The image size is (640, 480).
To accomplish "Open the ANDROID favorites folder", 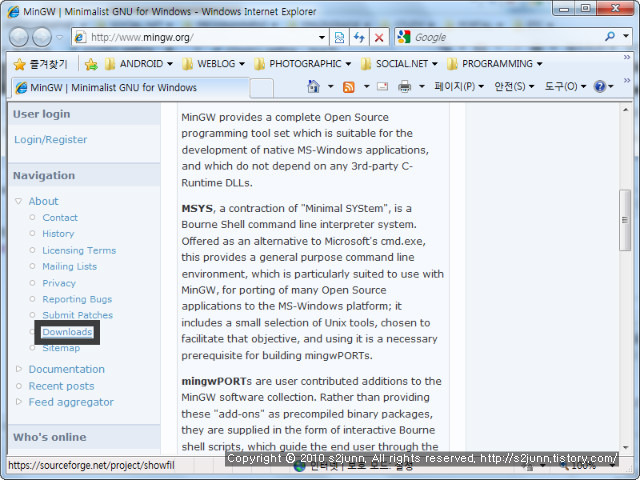I will (x=139, y=64).
